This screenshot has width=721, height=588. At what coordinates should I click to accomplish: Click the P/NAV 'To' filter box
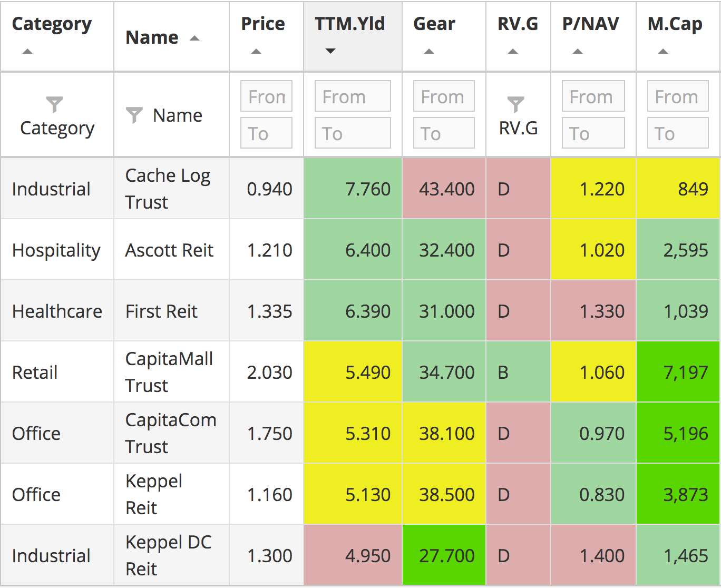coord(593,133)
